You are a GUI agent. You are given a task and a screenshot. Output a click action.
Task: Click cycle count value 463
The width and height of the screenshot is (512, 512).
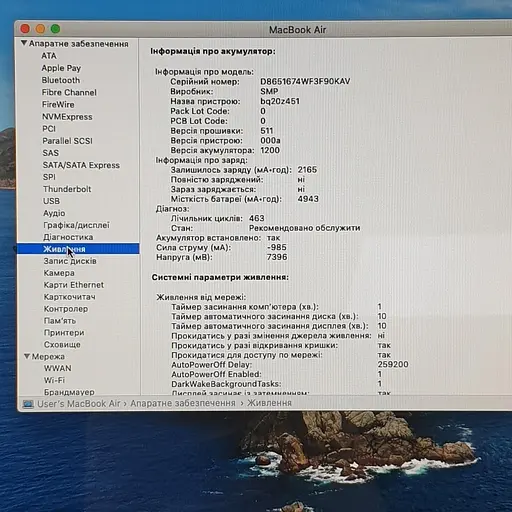click(257, 218)
